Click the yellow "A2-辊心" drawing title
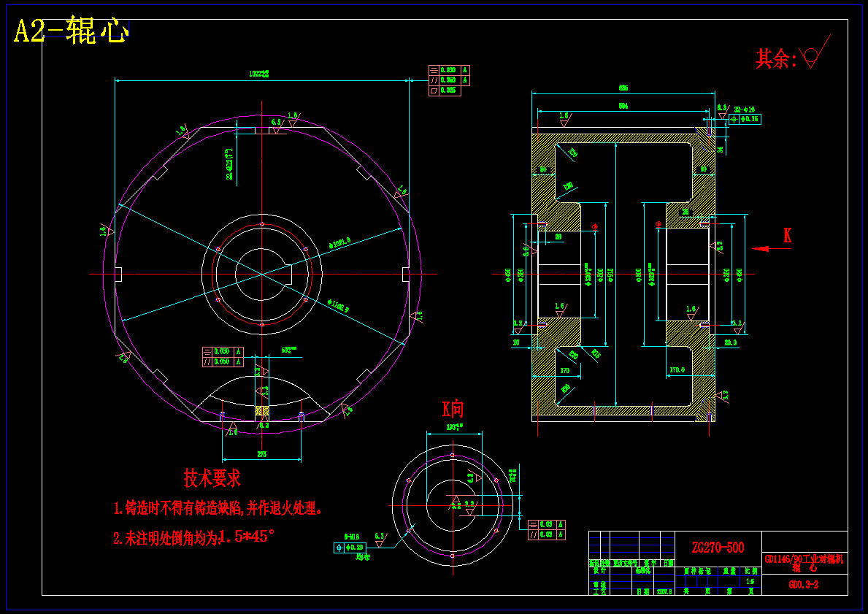This screenshot has height=614, width=868. click(x=71, y=31)
